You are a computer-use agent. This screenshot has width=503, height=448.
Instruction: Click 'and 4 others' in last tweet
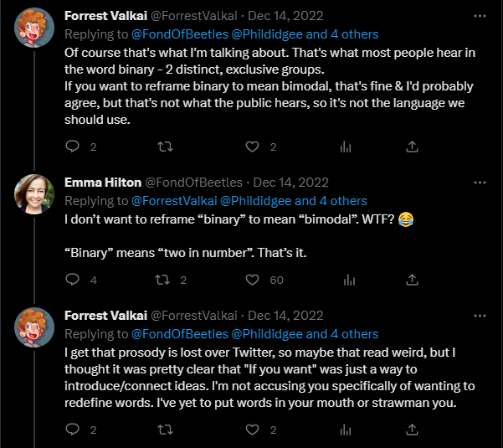[x=342, y=334]
